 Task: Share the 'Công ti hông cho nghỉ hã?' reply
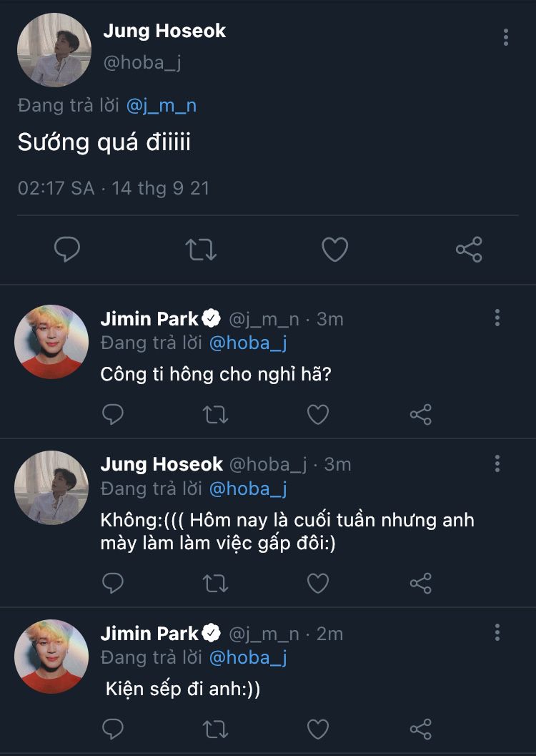[421, 414]
